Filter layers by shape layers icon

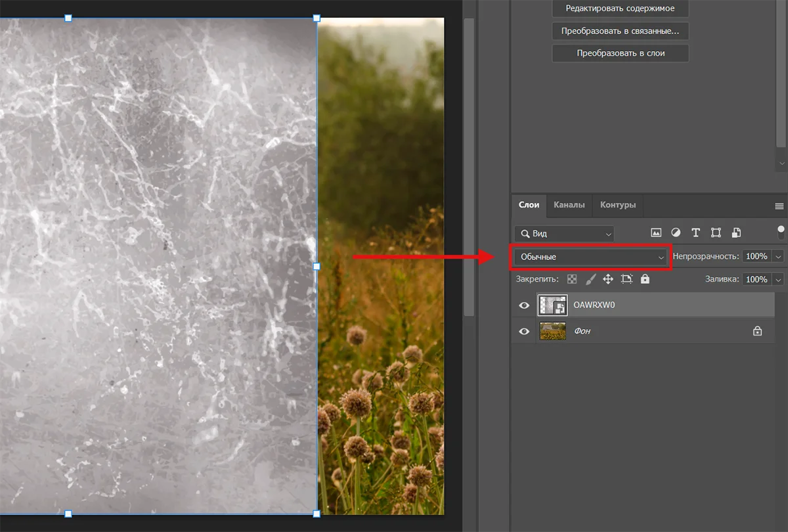coord(716,233)
